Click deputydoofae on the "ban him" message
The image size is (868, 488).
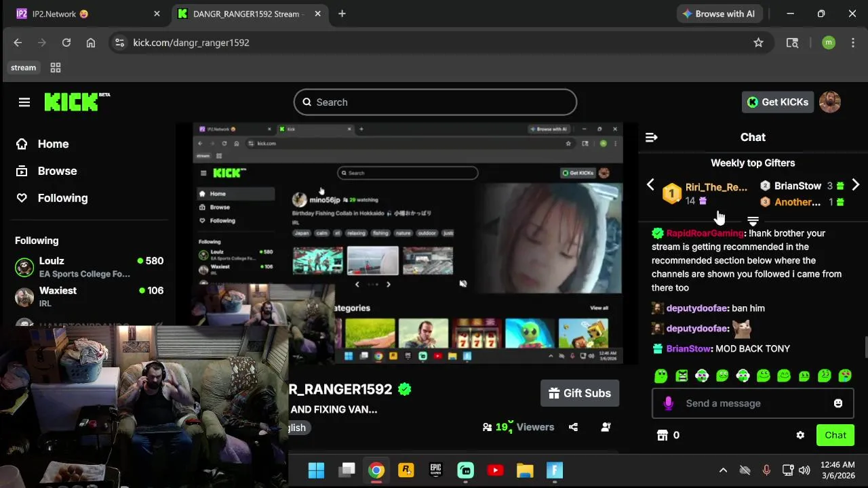pyautogui.click(x=697, y=308)
